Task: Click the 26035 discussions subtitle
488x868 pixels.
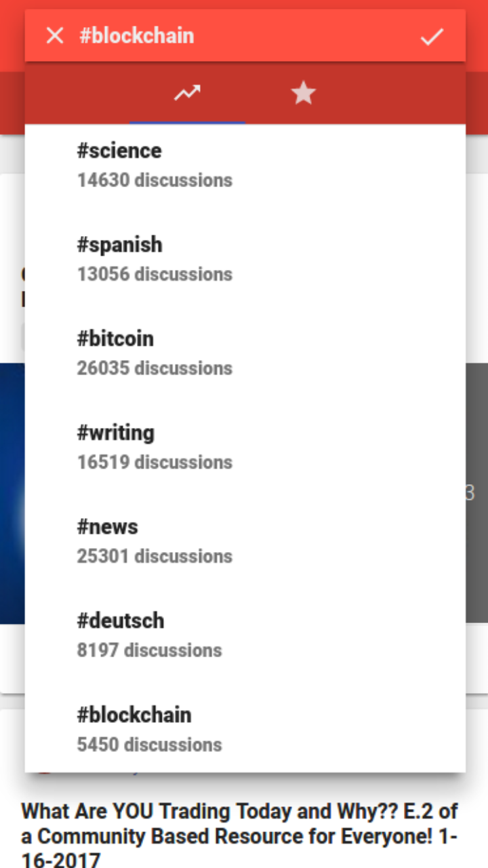Action: click(155, 368)
